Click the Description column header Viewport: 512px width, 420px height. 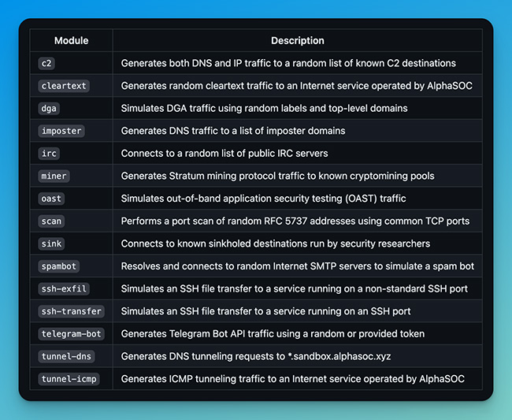click(297, 40)
